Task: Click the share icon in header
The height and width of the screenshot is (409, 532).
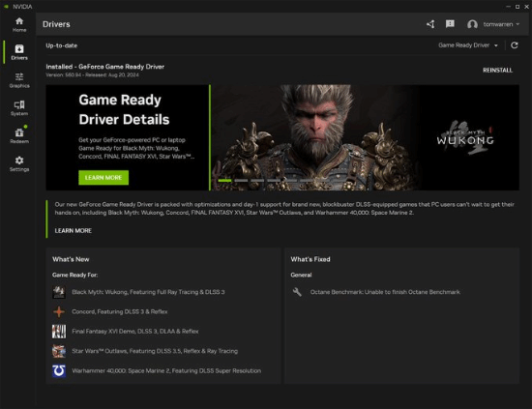Action: 430,24
